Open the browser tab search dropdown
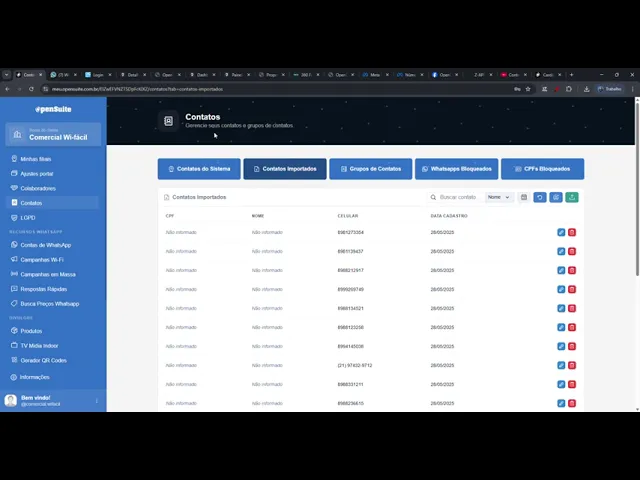Screen dimensions: 640x480 pyautogui.click(x=7, y=75)
